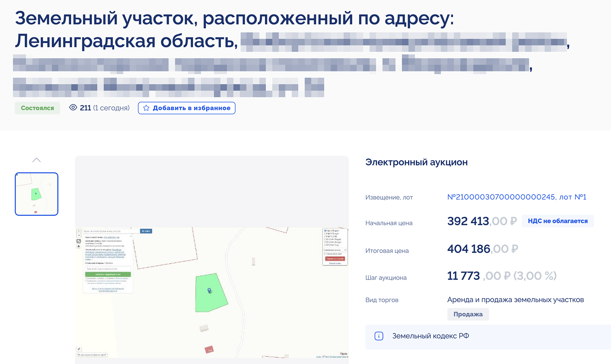Click Аренда и продажа земельных участков text
Viewport: 611px width, 364px height.
point(515,300)
